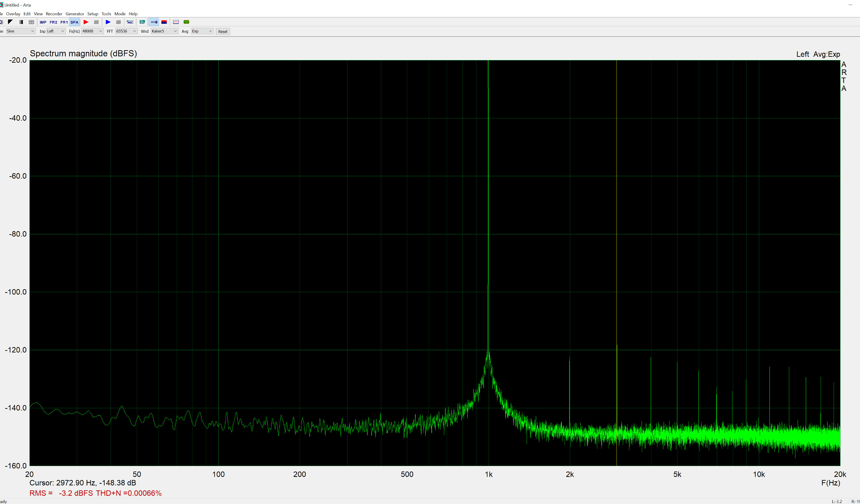Open the Tools menu

(106, 14)
